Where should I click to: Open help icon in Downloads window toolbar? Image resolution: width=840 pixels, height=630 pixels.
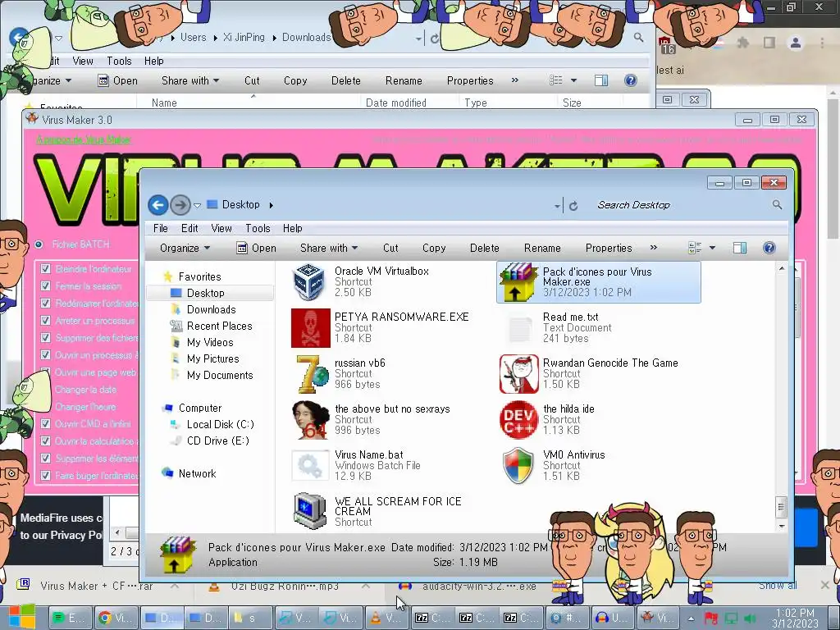631,80
